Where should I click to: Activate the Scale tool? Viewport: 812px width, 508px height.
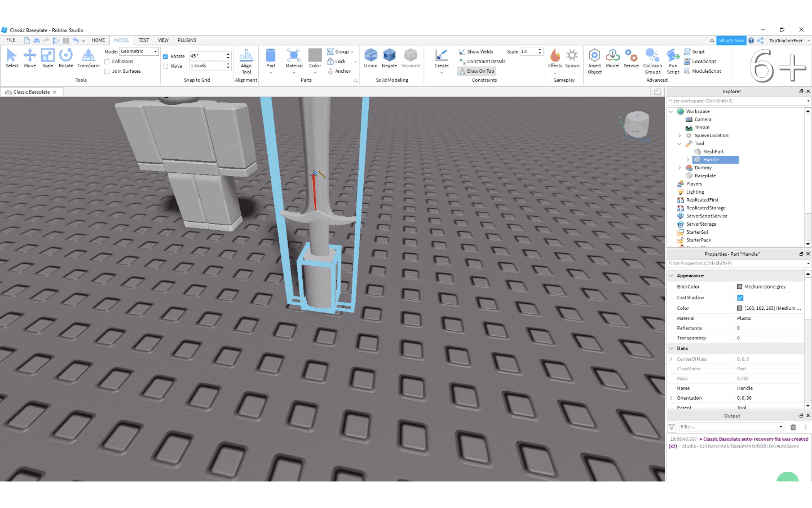[x=48, y=58]
